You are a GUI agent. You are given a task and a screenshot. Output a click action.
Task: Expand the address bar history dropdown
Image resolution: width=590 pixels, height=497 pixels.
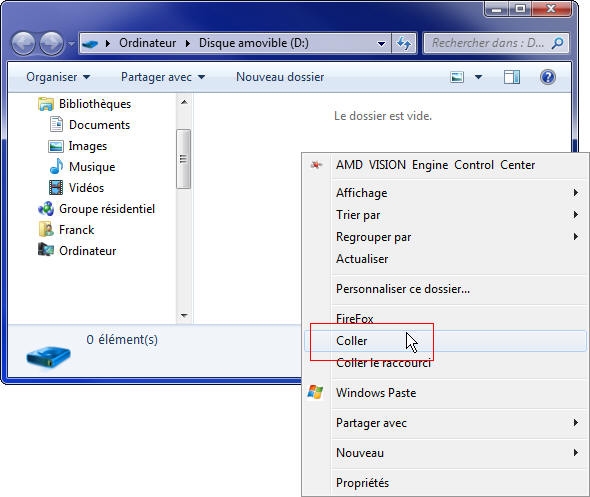[x=382, y=44]
